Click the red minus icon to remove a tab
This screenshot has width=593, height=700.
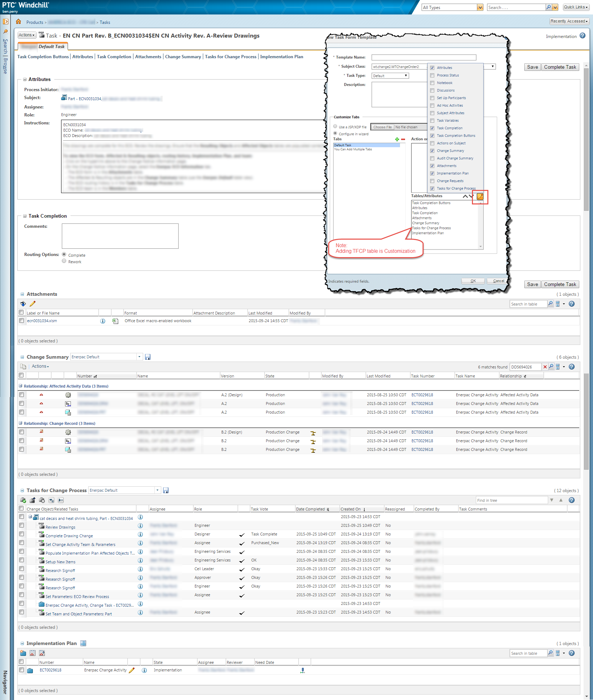click(x=403, y=139)
